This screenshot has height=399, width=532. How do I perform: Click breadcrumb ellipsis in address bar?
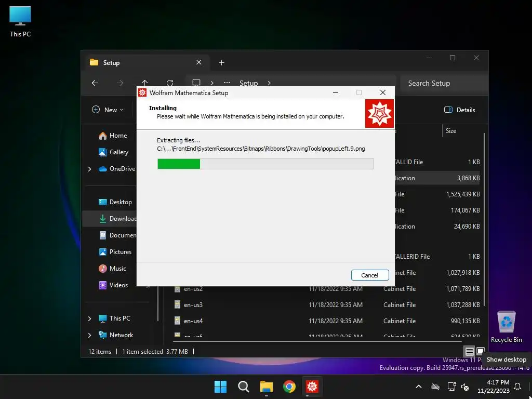[227, 83]
